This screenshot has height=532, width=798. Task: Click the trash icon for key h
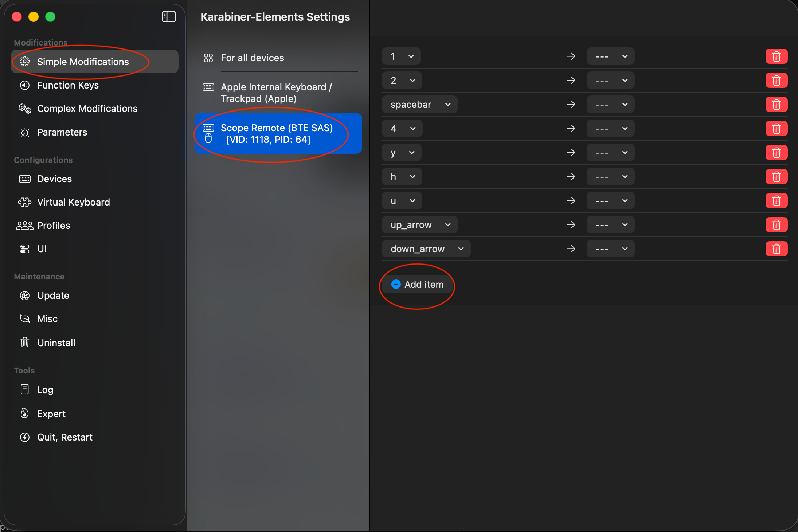[776, 177]
